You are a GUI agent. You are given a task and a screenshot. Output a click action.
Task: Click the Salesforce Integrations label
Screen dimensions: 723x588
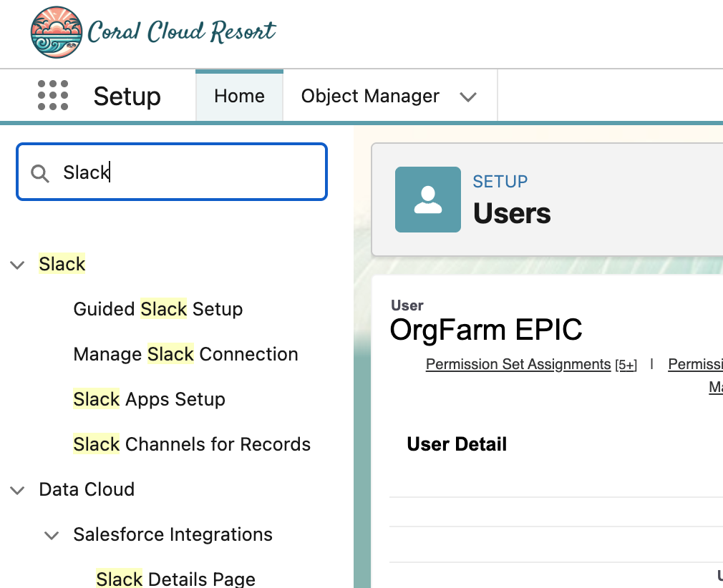(x=173, y=534)
